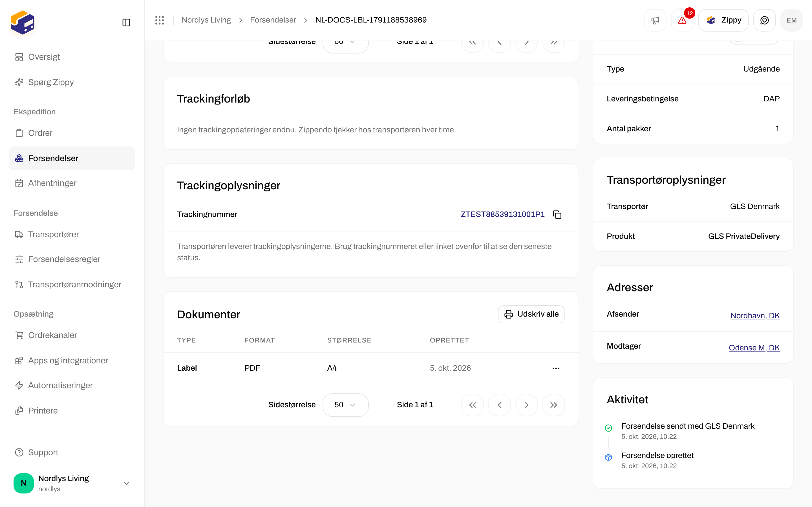The image size is (812, 507).
Task: View the alerts warning icon
Action: (682, 20)
